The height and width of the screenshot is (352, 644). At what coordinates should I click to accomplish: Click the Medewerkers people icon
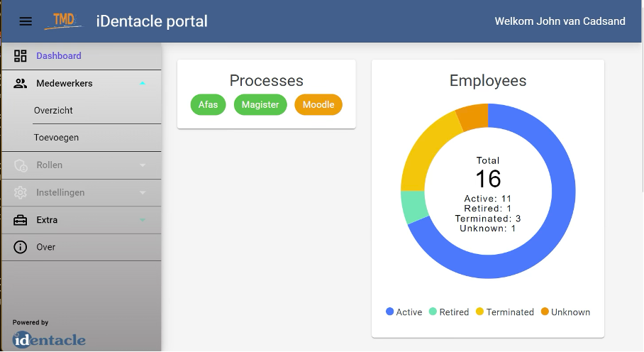pyautogui.click(x=20, y=83)
